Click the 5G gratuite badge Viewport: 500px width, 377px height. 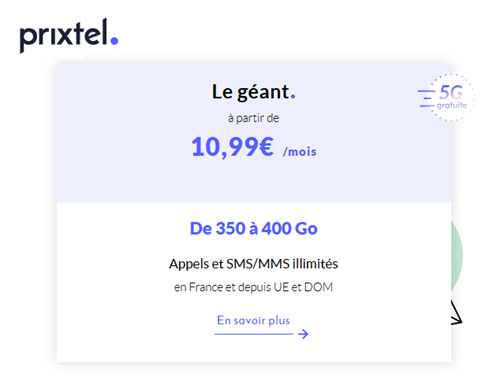[447, 97]
